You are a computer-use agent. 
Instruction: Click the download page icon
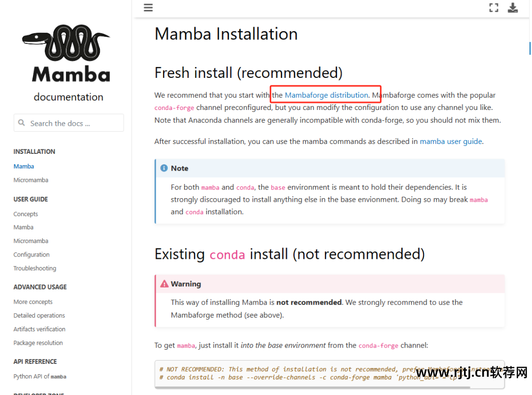513,7
